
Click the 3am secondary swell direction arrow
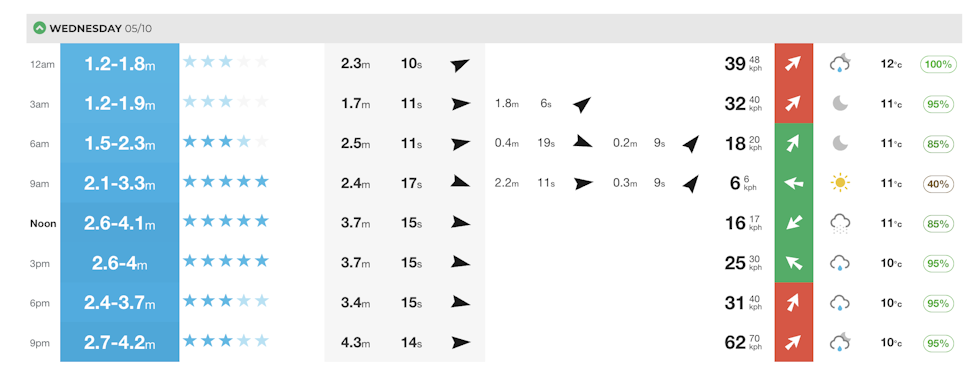coord(581,104)
